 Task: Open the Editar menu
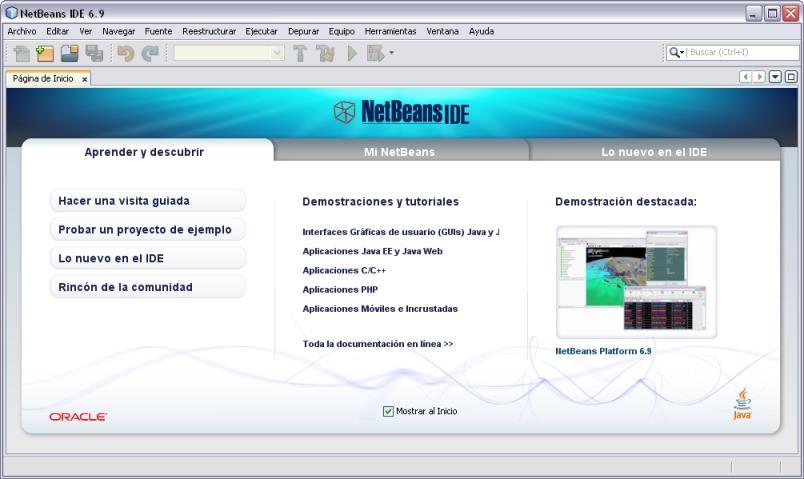(57, 31)
